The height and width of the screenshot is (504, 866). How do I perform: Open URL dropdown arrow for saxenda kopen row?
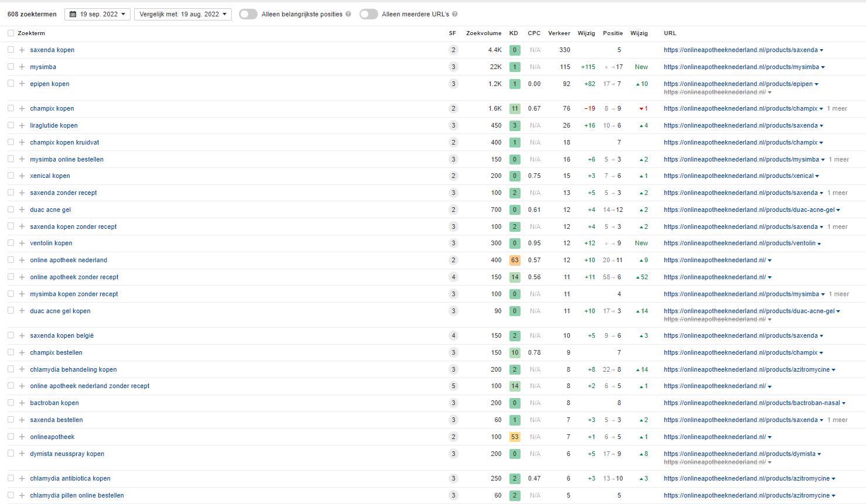[821, 50]
